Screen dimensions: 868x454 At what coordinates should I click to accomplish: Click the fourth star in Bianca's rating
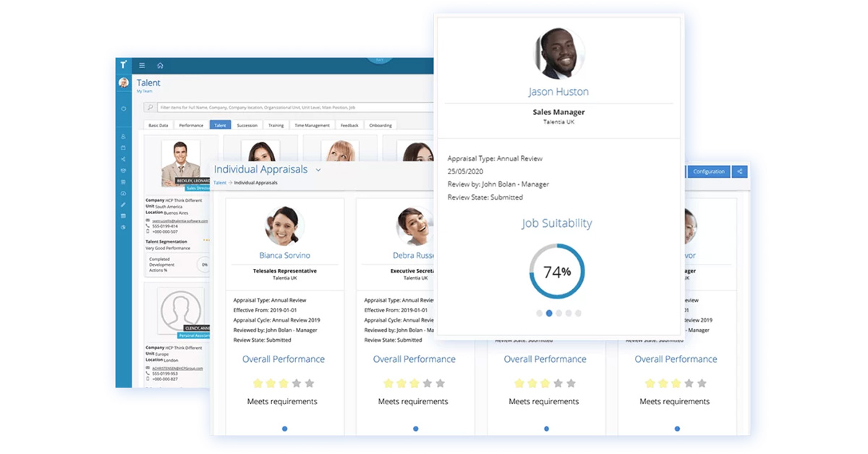pos(297,383)
